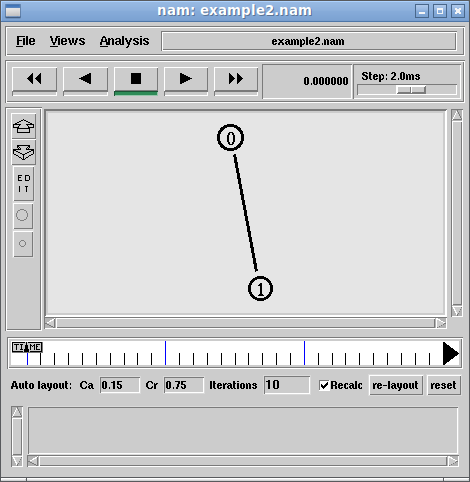470x482 pixels.
Task: Click the Ca value input field
Action: point(120,385)
